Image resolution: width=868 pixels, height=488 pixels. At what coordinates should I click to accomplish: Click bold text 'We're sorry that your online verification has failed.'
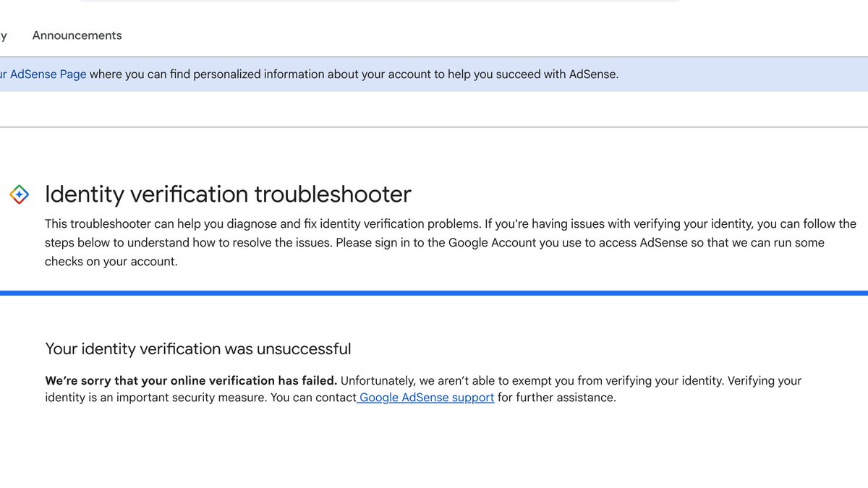(191, 380)
